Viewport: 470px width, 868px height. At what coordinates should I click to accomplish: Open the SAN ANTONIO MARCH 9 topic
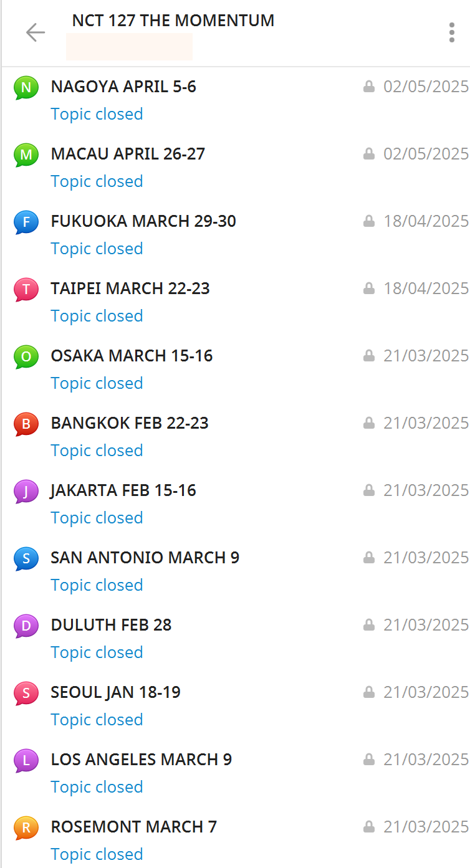pyautogui.click(x=145, y=558)
